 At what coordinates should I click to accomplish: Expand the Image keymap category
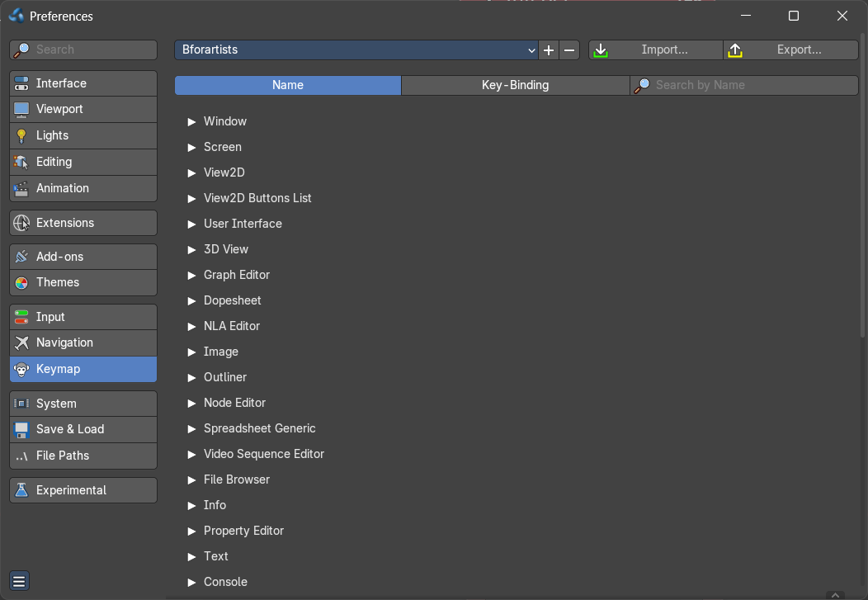(191, 352)
